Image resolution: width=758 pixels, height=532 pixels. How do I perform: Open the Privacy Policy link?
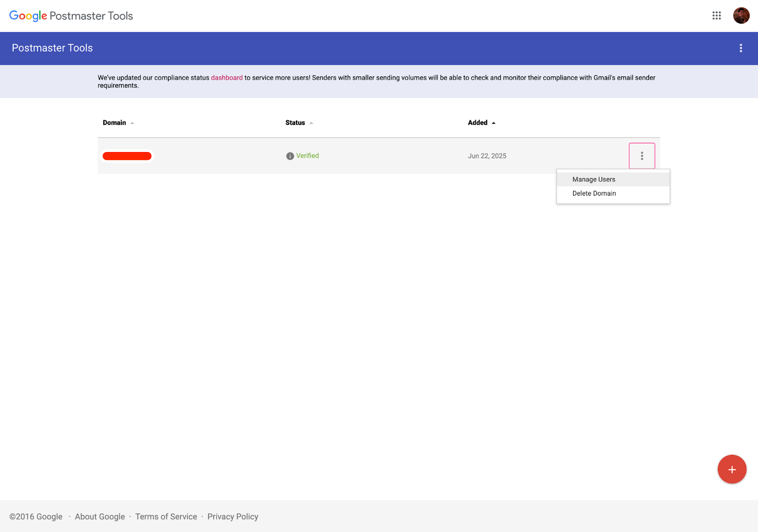coord(233,516)
